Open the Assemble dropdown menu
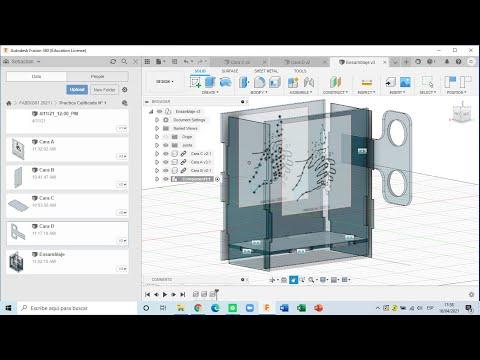Screen dimensions: 480x360 click(301, 92)
